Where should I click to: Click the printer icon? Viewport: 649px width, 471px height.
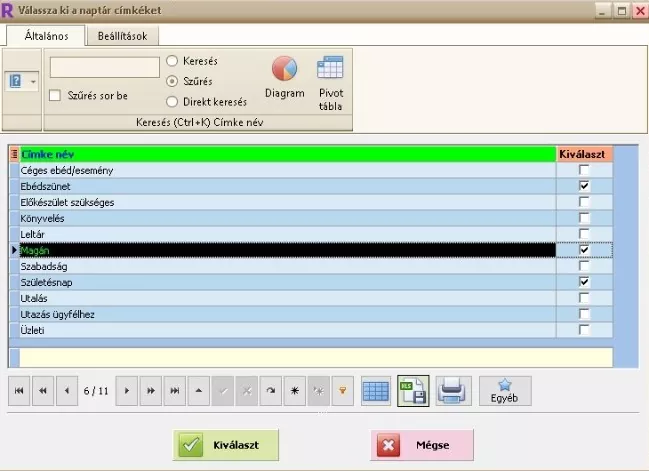click(x=452, y=391)
